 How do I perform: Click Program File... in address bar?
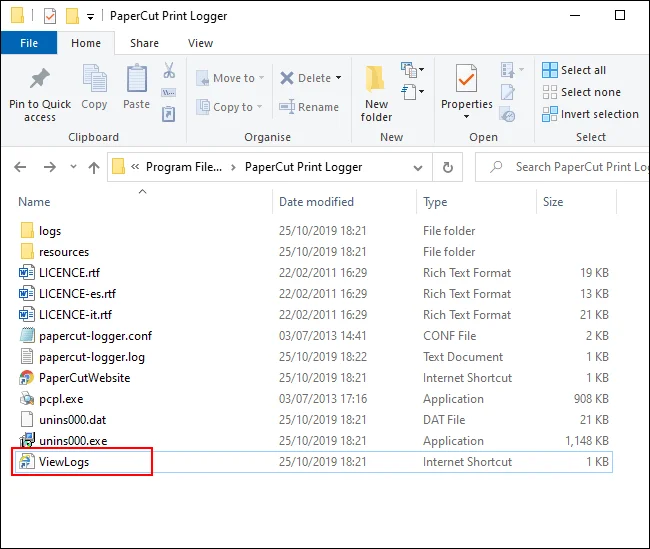[x=184, y=167]
